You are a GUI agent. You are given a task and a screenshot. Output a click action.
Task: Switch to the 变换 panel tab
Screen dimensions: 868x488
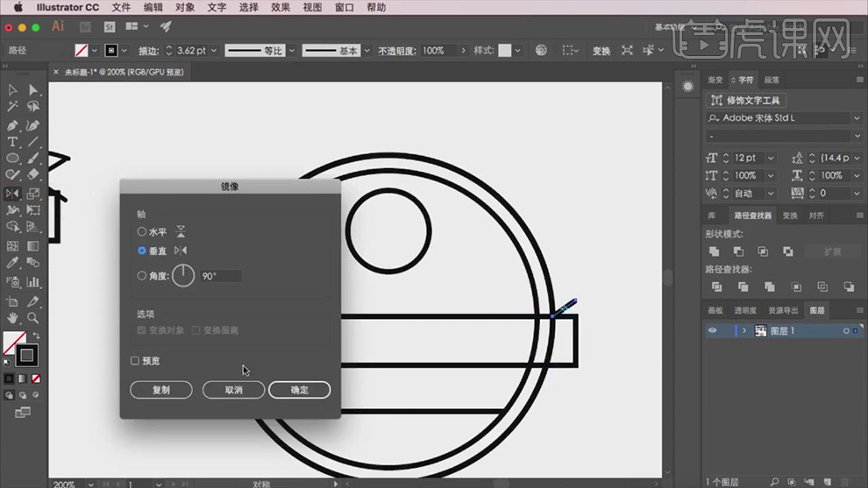(790, 216)
